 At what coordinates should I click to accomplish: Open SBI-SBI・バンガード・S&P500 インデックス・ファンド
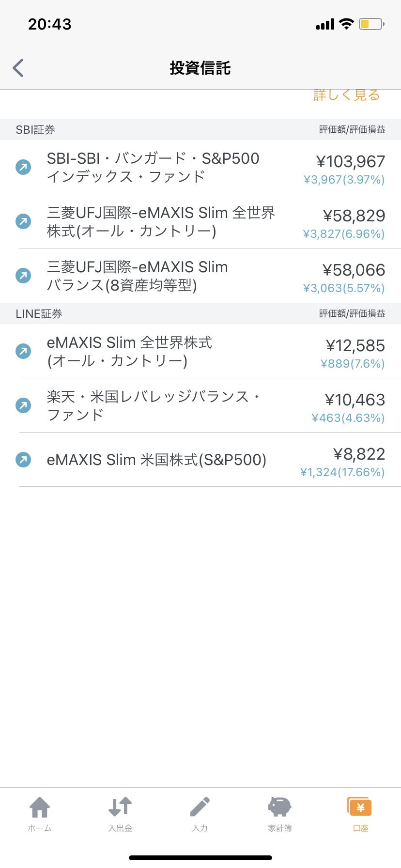click(x=153, y=167)
